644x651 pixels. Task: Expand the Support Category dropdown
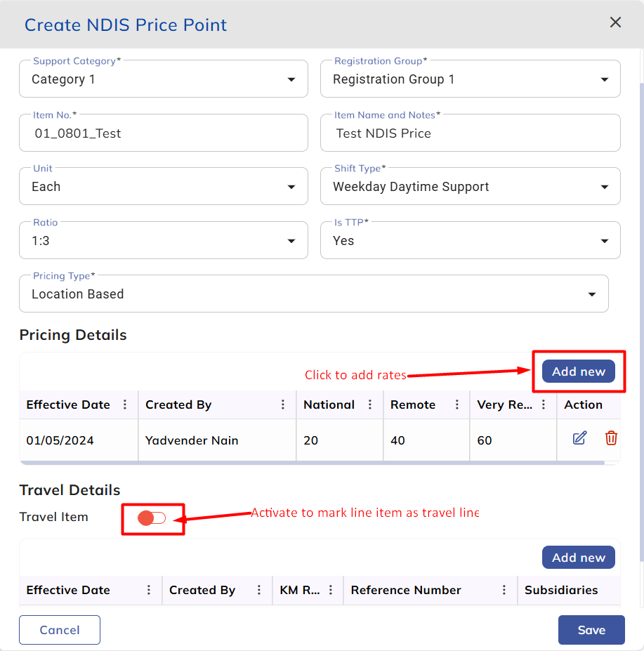(x=163, y=79)
